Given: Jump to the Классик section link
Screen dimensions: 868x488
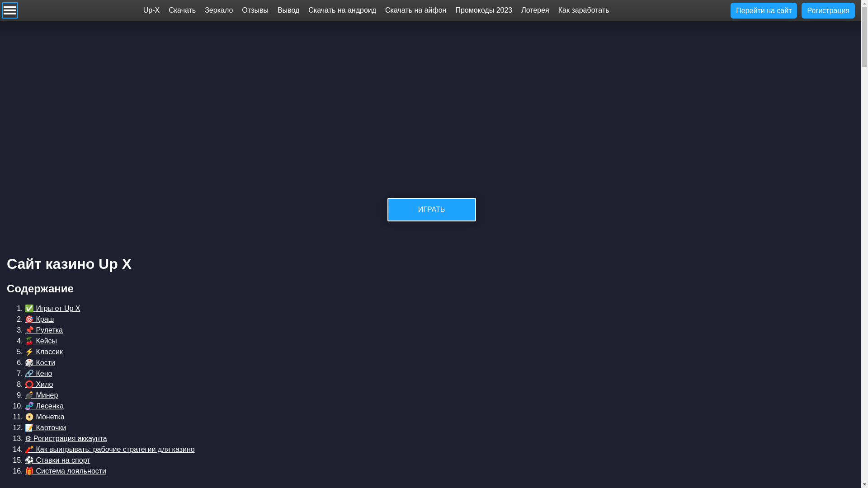Looking at the screenshot, I should coord(44,352).
